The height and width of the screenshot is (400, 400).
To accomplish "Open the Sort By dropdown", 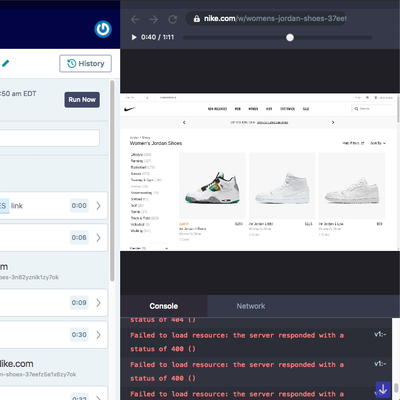I will tap(378, 143).
